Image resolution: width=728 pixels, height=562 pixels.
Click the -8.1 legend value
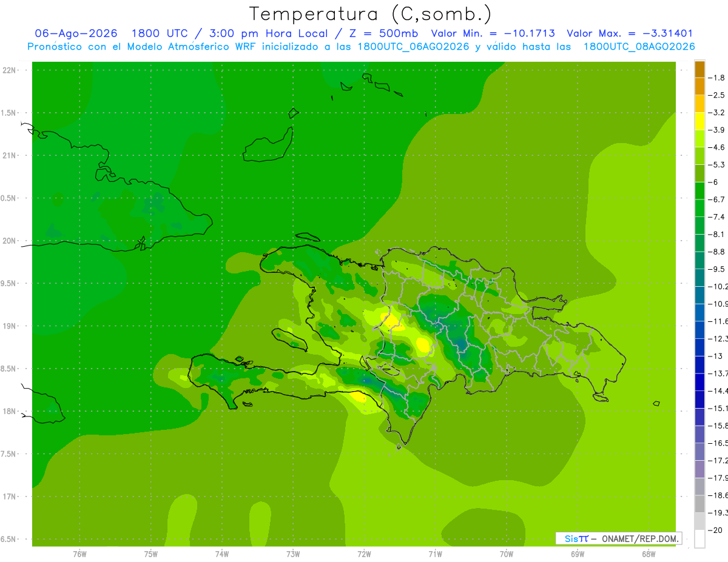[x=718, y=234]
